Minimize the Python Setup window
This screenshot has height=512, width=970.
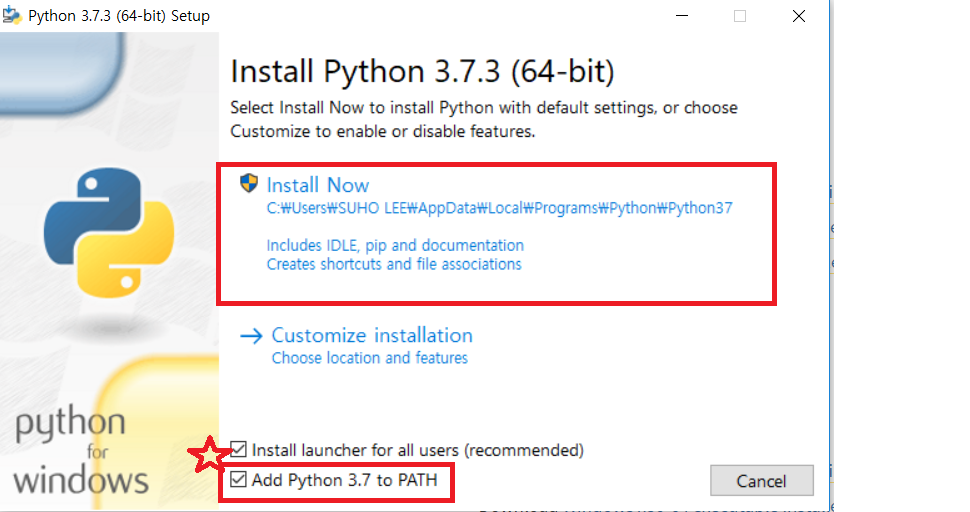[682, 15]
